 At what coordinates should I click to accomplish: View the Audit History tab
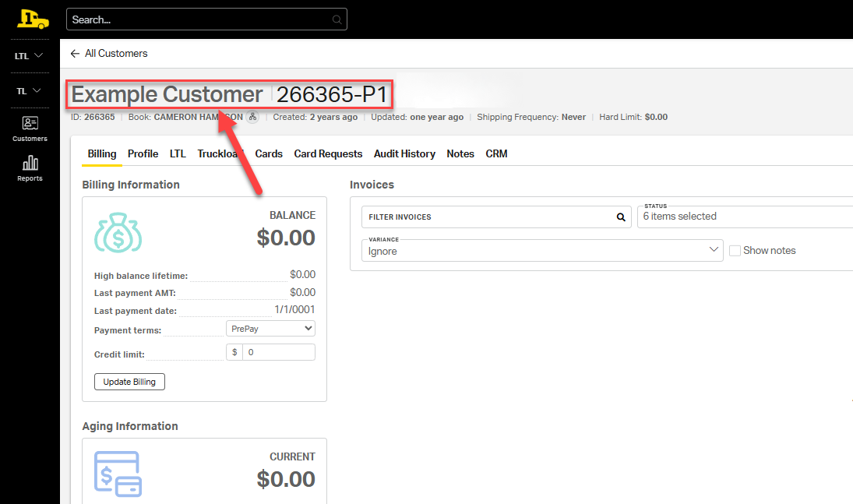[404, 154]
